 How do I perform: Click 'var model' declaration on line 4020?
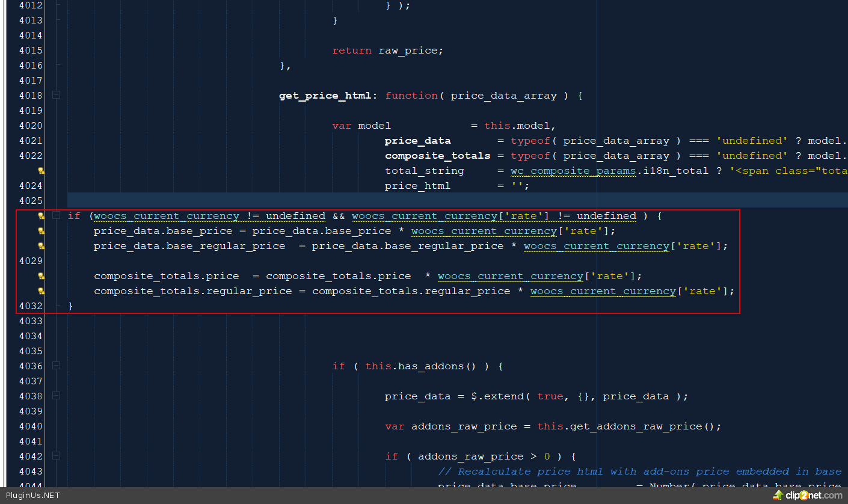361,126
